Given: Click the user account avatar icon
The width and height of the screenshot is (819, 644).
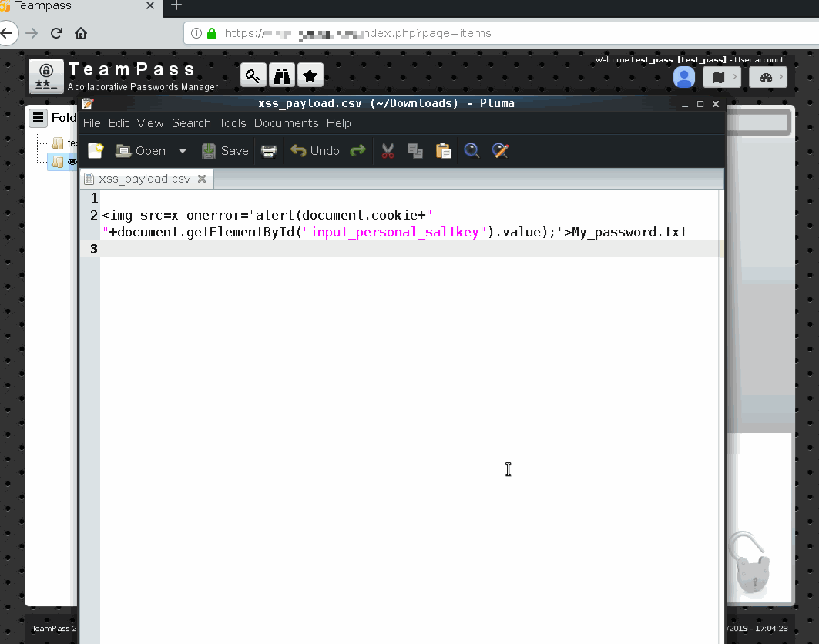Looking at the screenshot, I should point(684,77).
